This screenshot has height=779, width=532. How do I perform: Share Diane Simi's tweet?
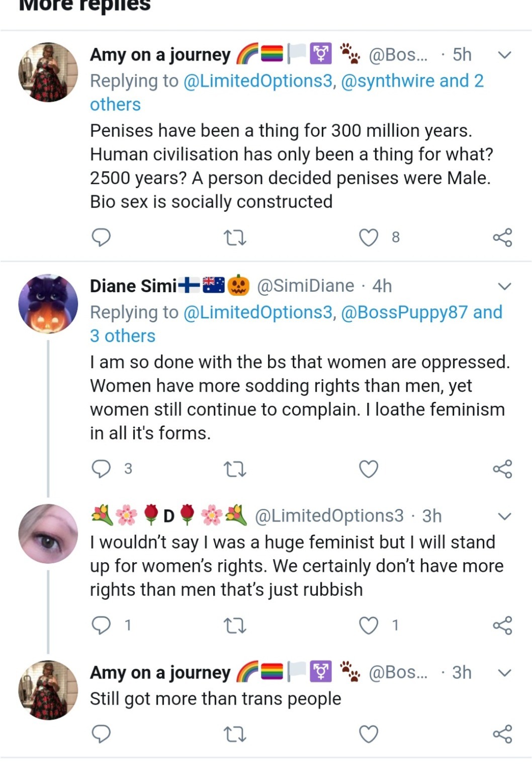click(x=502, y=469)
